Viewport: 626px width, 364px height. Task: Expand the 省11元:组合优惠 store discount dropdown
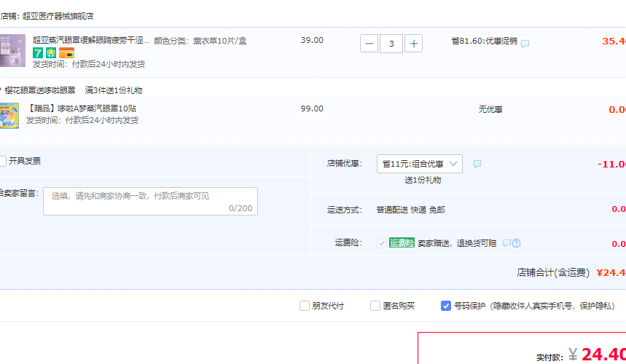tap(420, 164)
